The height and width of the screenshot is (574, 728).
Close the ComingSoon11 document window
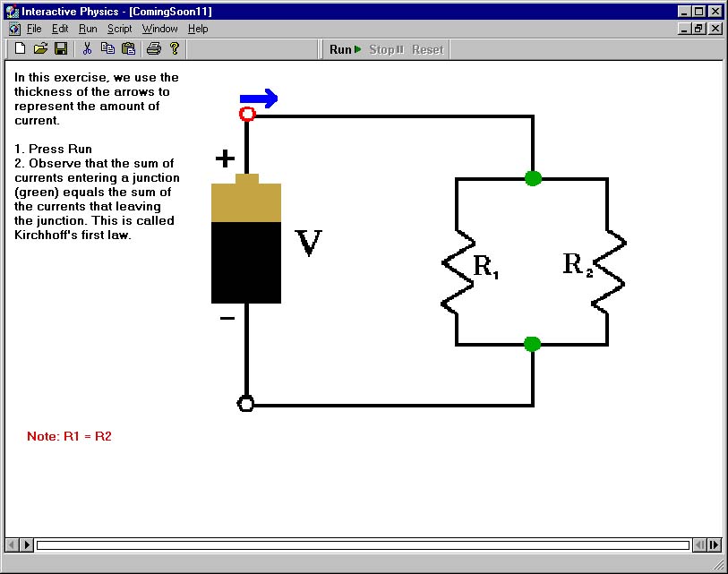click(715, 29)
